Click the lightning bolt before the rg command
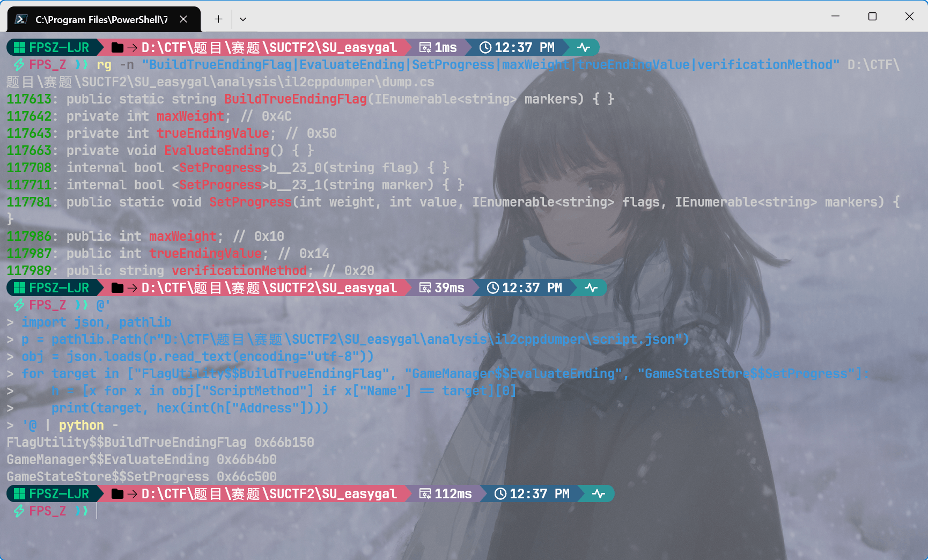Screen dimensions: 928x560 point(19,65)
